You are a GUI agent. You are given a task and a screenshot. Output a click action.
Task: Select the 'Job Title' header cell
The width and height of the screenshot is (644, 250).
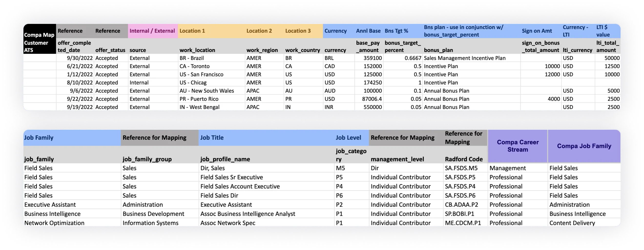pyautogui.click(x=266, y=138)
